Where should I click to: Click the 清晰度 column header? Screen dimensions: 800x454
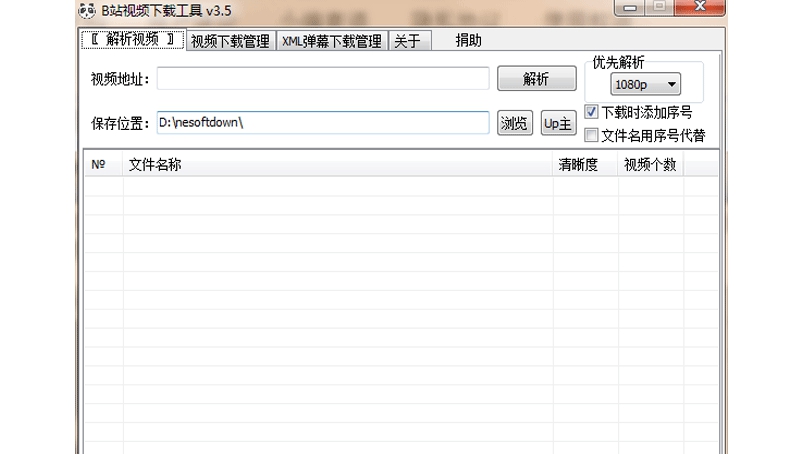pyautogui.click(x=585, y=164)
